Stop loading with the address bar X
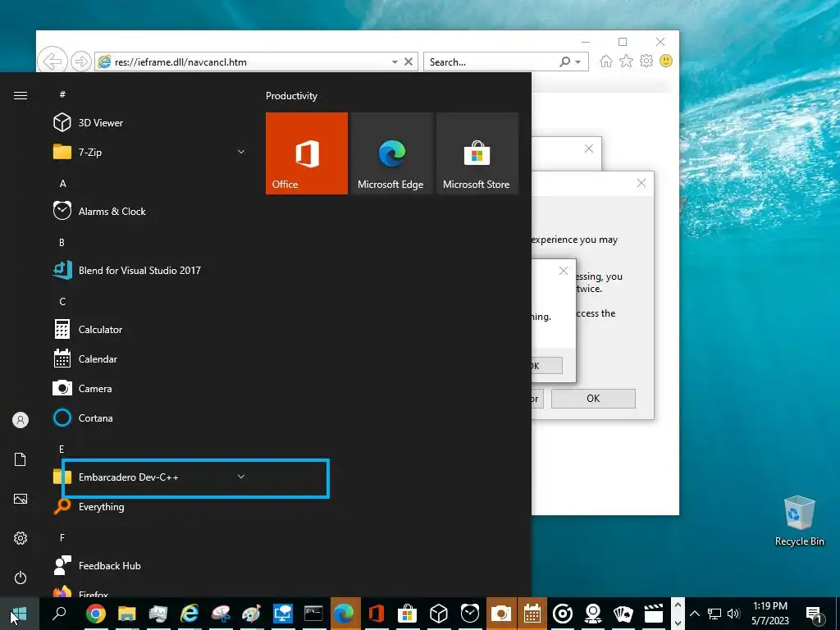This screenshot has height=630, width=840. [409, 62]
